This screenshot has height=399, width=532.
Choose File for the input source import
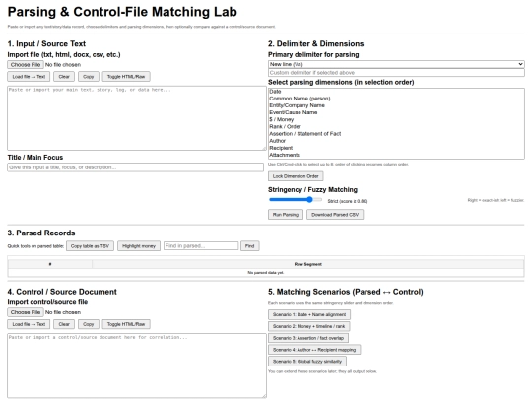click(x=26, y=64)
